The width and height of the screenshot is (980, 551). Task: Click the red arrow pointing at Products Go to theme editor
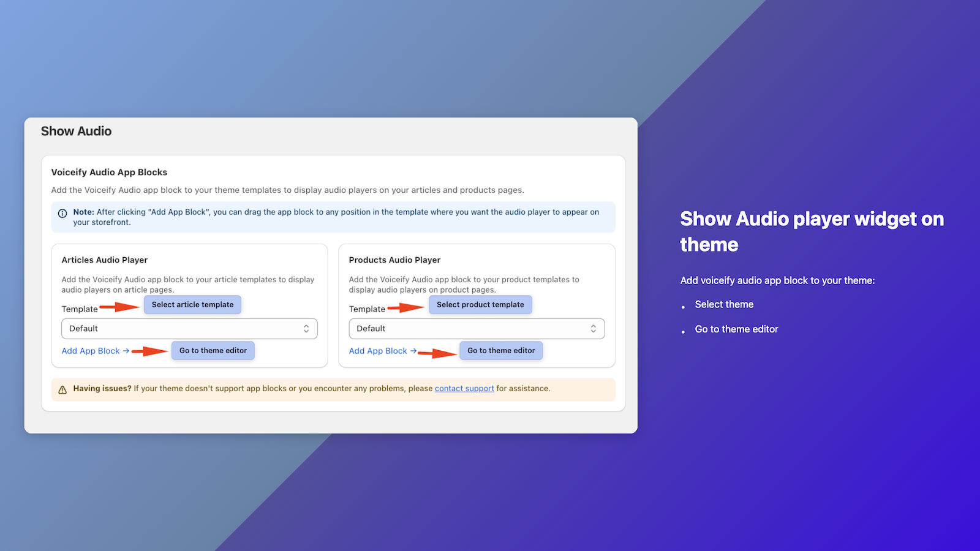439,353
